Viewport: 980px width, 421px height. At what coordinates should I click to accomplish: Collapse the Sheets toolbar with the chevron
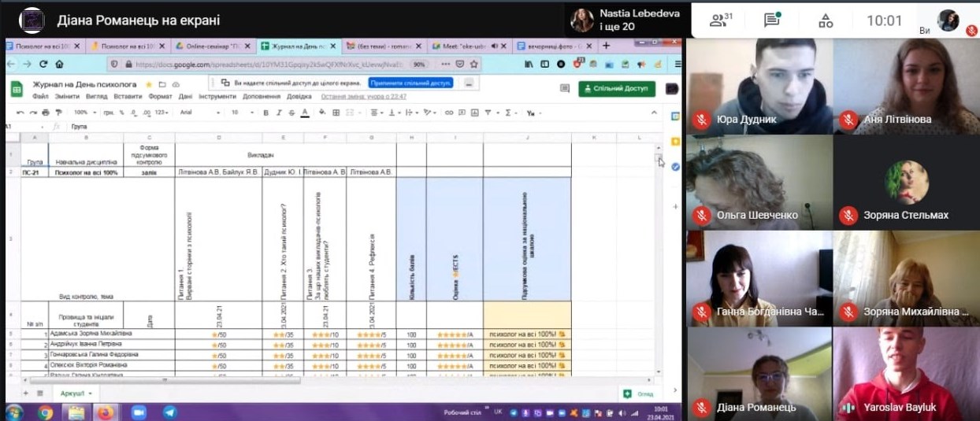click(653, 113)
